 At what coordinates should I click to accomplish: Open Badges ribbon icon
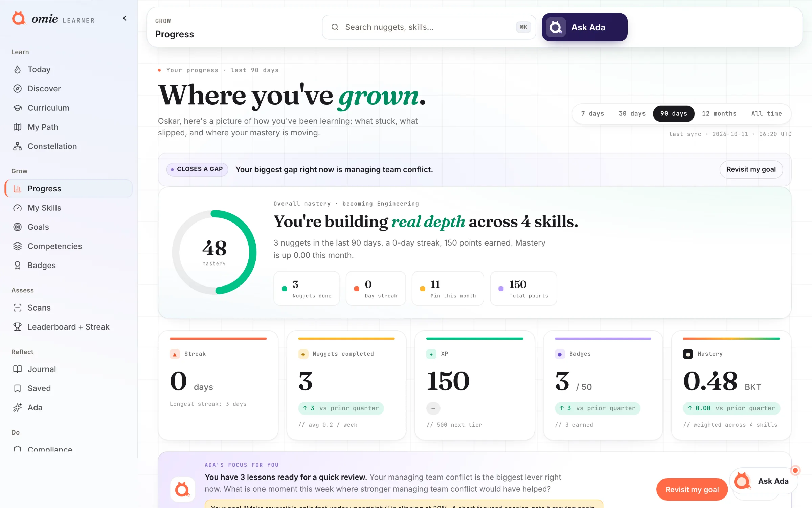[x=18, y=266]
